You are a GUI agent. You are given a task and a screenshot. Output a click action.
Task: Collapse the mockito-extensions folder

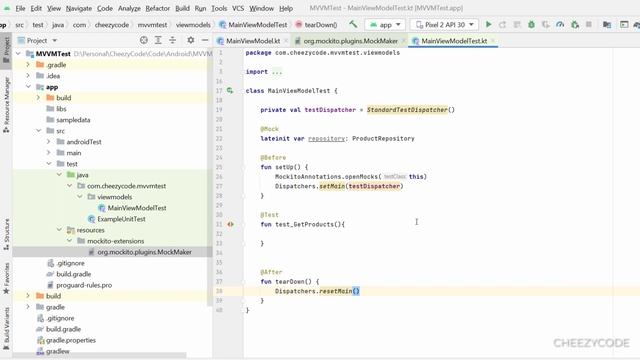69,241
